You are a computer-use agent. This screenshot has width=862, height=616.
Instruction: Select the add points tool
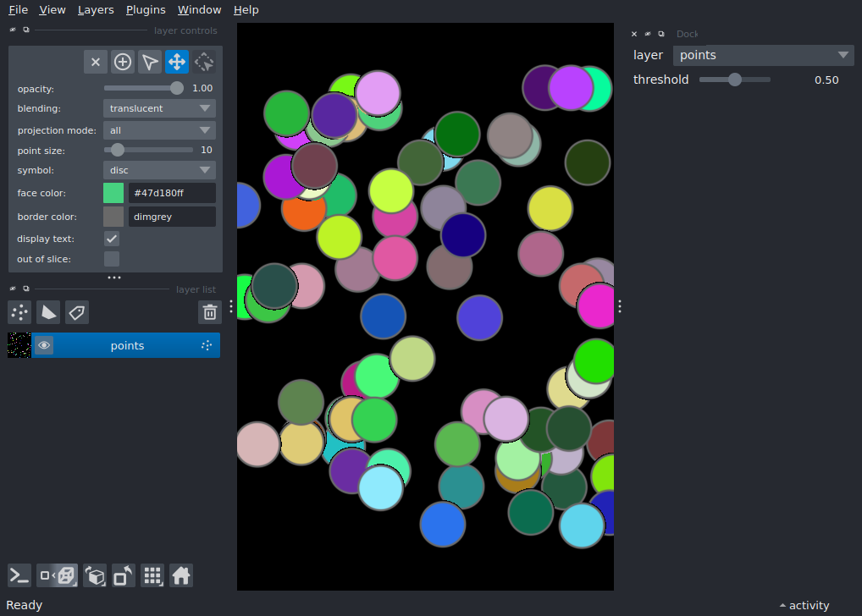point(123,62)
